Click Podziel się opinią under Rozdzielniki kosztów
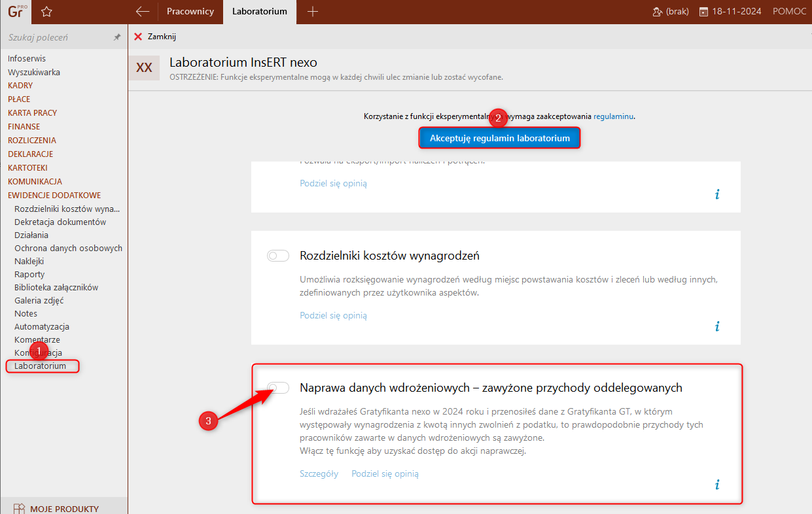 pyautogui.click(x=333, y=315)
